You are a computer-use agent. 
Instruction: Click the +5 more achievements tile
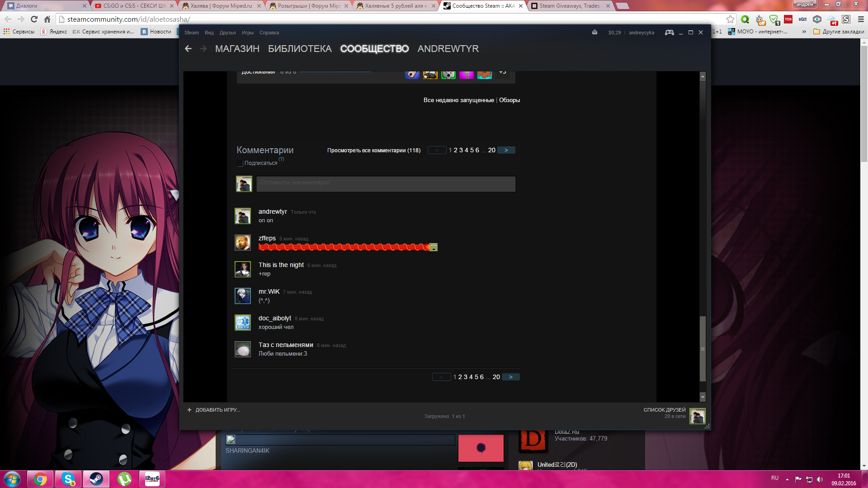pyautogui.click(x=503, y=74)
